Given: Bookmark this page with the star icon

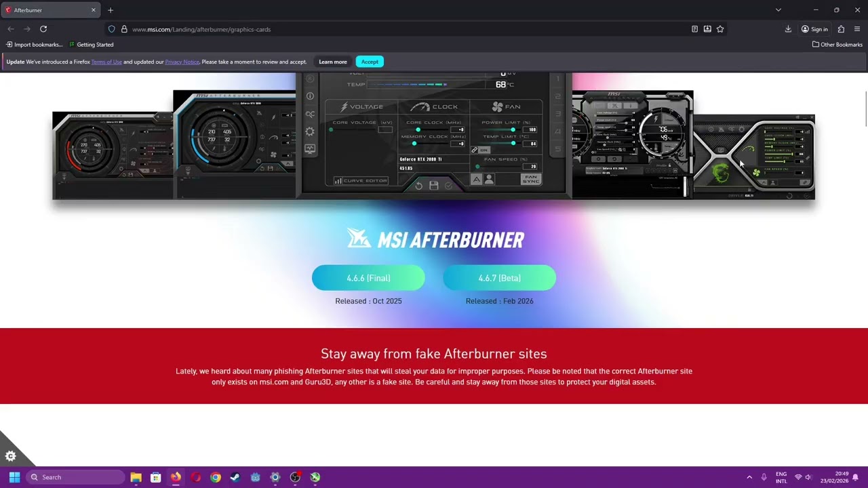Looking at the screenshot, I should (720, 29).
